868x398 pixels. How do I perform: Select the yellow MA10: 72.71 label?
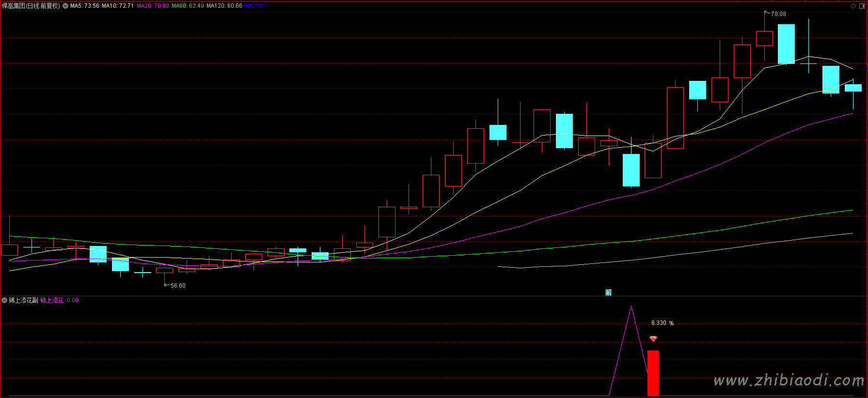pyautogui.click(x=118, y=6)
